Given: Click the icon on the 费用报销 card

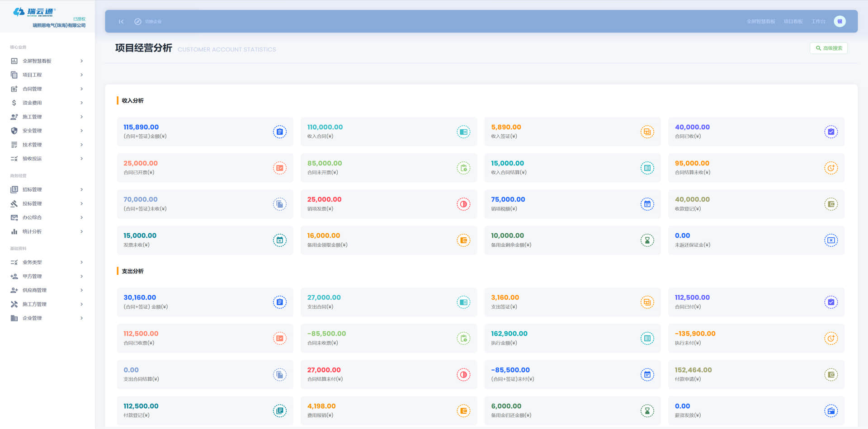Looking at the screenshot, I should (463, 411).
